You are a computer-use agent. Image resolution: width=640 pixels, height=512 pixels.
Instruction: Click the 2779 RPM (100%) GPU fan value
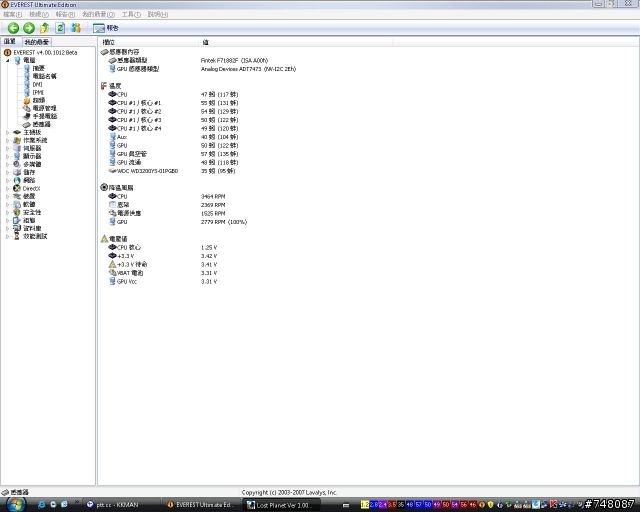tap(224, 222)
